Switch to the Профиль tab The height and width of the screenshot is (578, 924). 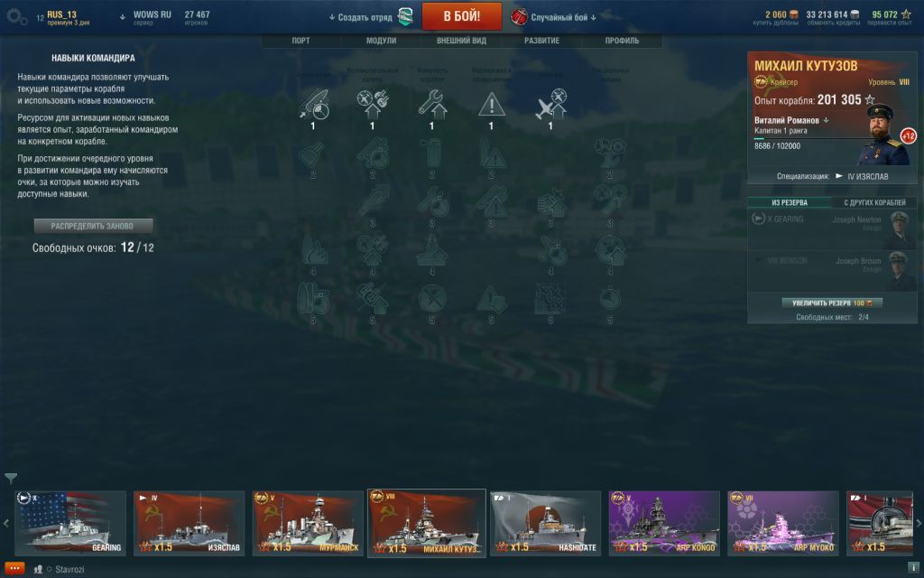pyautogui.click(x=622, y=41)
